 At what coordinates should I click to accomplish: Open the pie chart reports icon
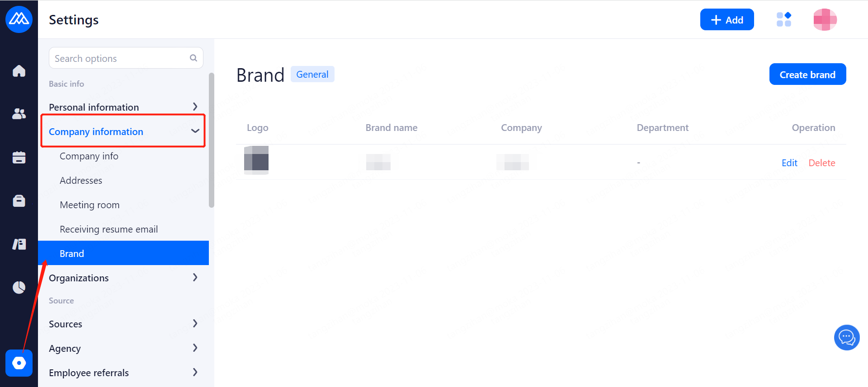click(x=19, y=287)
